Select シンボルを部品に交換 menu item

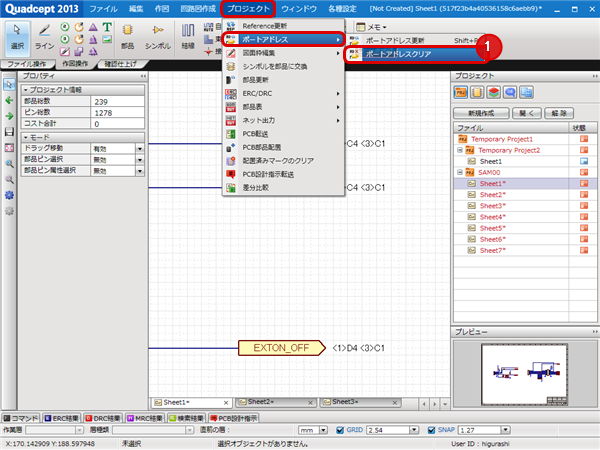(x=283, y=66)
